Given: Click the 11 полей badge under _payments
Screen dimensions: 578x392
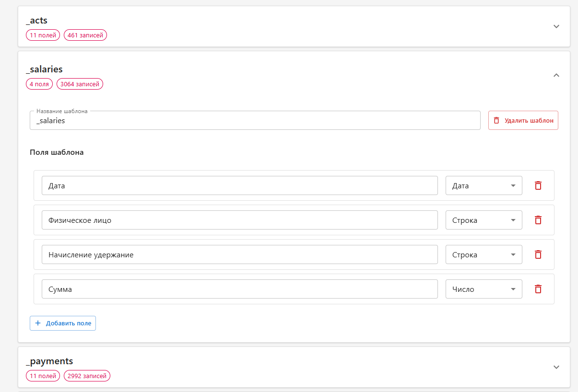Looking at the screenshot, I should click(x=43, y=376).
